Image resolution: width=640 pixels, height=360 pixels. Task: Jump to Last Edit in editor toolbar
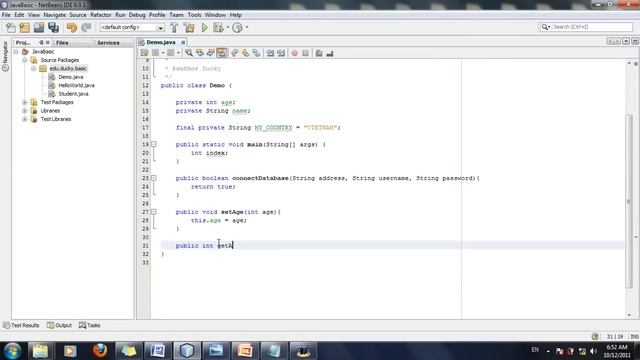click(144, 53)
